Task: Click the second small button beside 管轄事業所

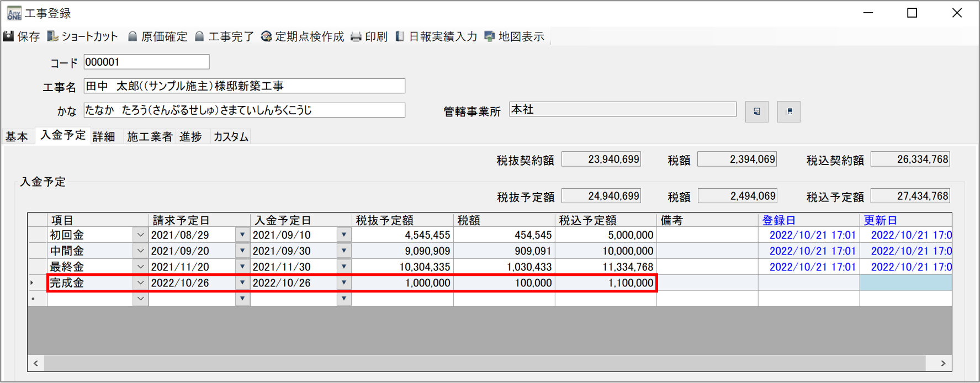Action: pos(789,111)
